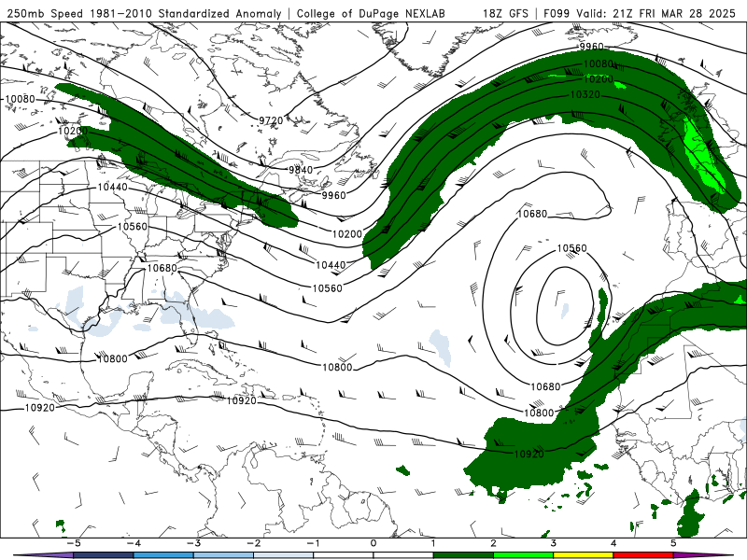Pick the pale blue -2 to -1 colorbar segment
Image resolution: width=747 pixels, height=560 pixels.
pyautogui.click(x=284, y=555)
